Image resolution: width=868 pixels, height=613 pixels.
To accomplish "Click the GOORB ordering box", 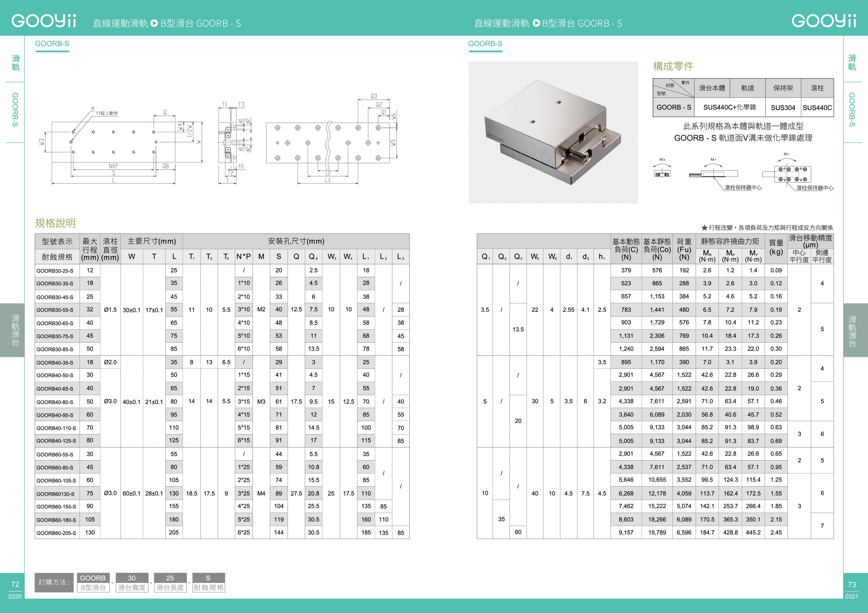I will point(93,582).
